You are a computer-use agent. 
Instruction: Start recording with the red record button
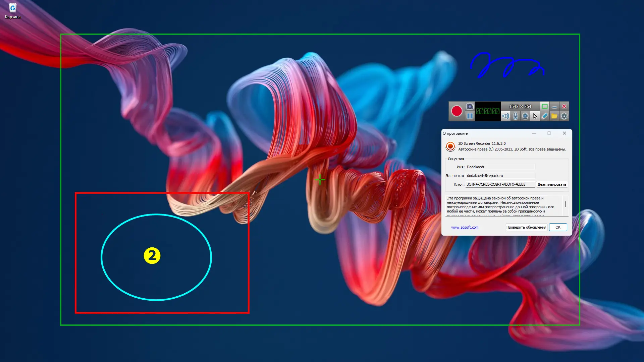[x=457, y=111]
